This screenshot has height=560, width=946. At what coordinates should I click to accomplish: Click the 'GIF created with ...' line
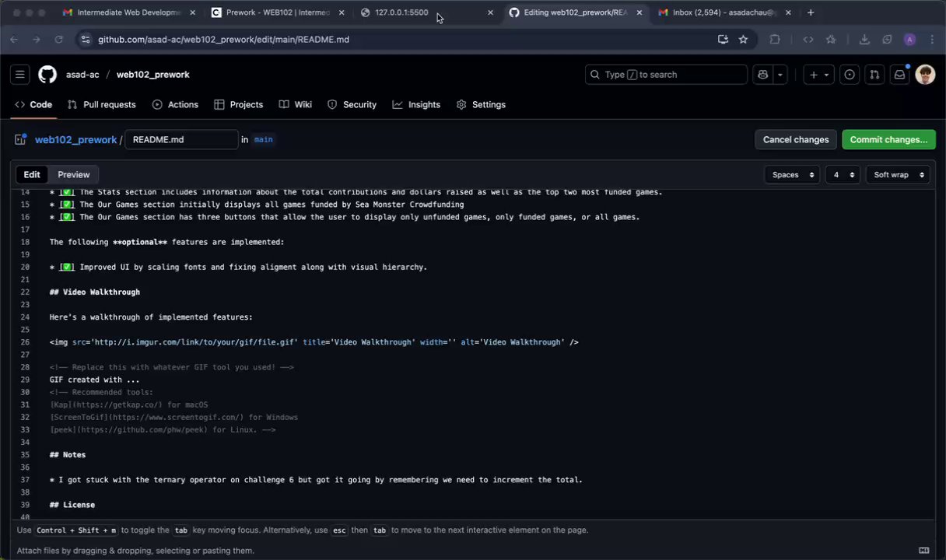coord(95,380)
